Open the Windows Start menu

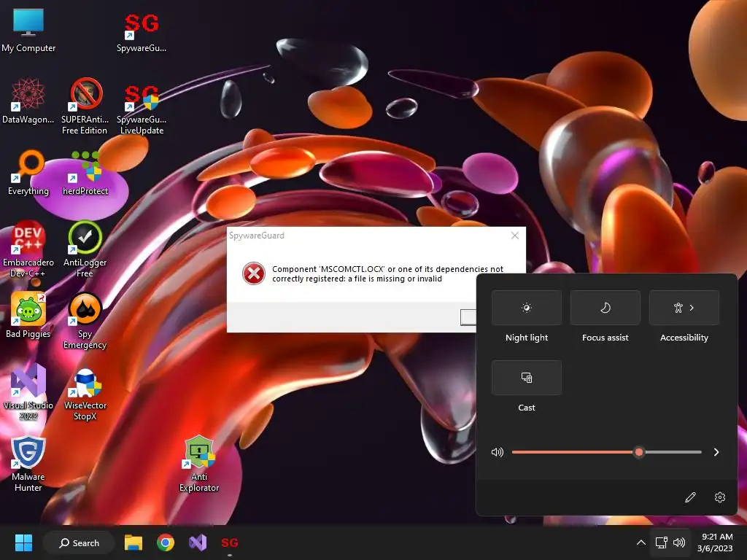pos(23,542)
